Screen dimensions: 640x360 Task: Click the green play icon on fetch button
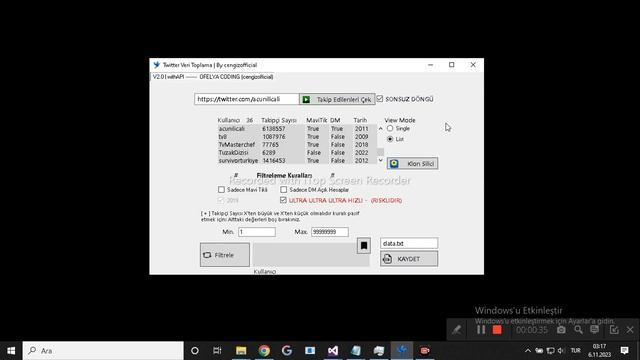[306, 99]
